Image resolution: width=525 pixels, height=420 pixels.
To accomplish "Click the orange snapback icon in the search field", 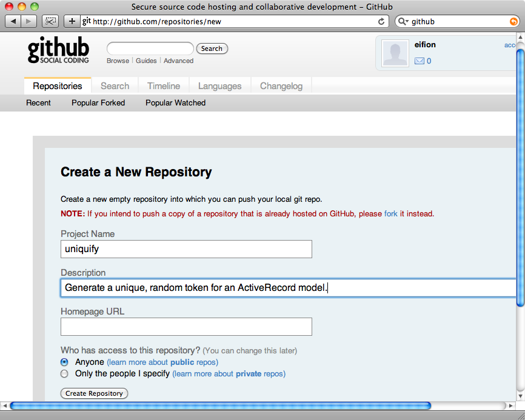I will click(513, 21).
